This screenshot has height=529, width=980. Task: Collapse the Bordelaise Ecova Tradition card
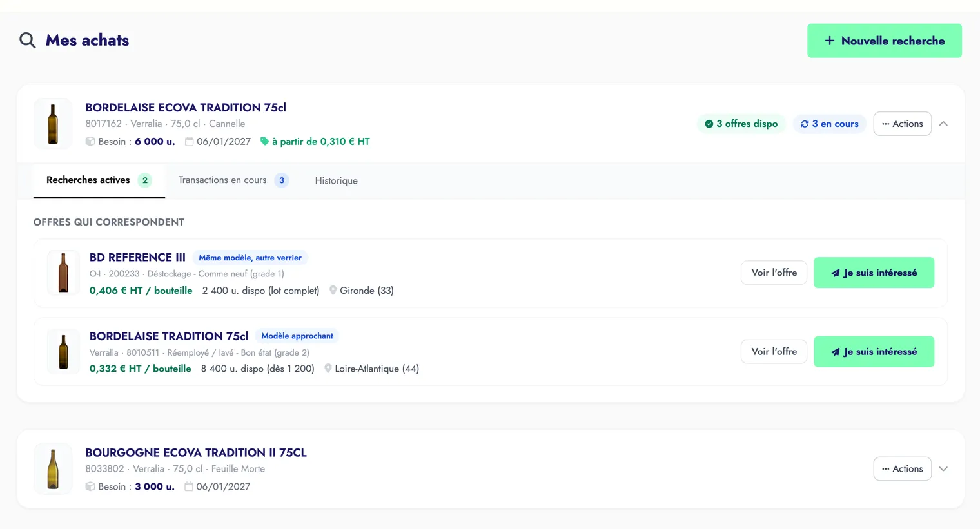click(x=943, y=124)
